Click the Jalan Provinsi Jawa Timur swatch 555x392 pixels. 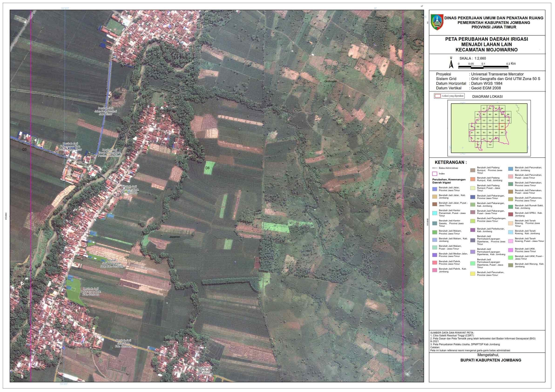coord(435,189)
